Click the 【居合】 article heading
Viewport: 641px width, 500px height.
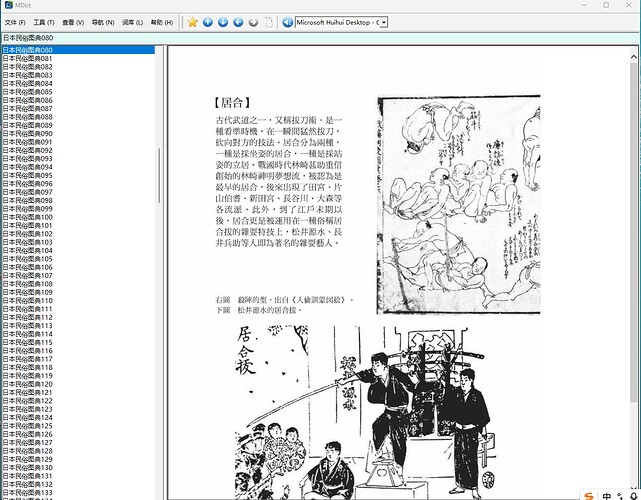[x=232, y=103]
